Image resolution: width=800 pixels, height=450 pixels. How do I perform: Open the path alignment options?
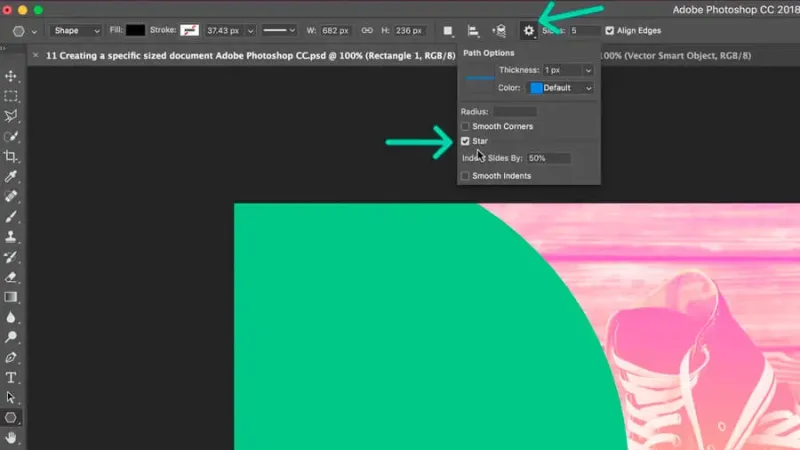pyautogui.click(x=473, y=31)
